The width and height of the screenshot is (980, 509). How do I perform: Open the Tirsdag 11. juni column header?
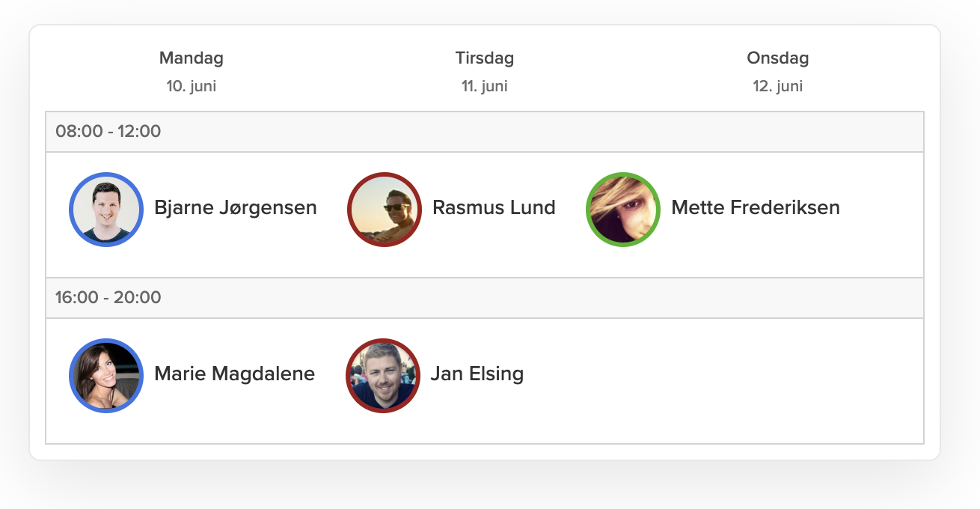484,71
